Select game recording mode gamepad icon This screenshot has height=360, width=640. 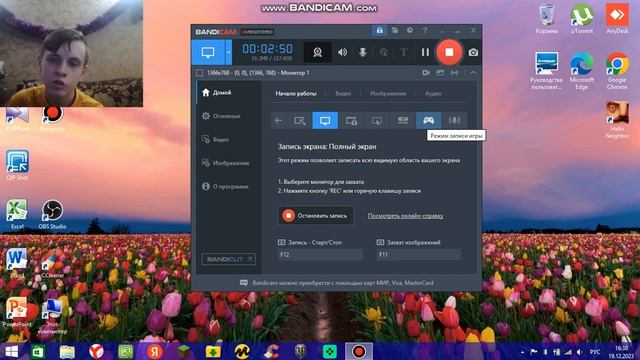point(428,120)
